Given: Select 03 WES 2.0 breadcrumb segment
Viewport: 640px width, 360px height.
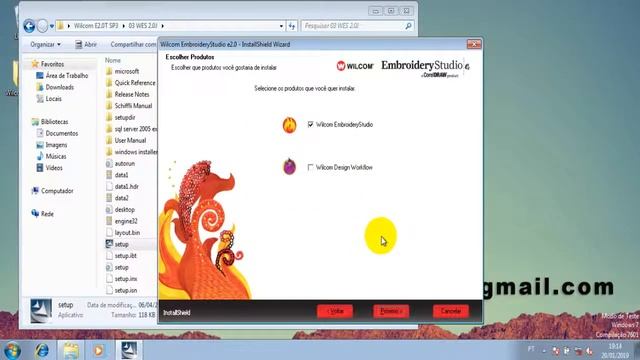Looking at the screenshot, I should pos(143,26).
